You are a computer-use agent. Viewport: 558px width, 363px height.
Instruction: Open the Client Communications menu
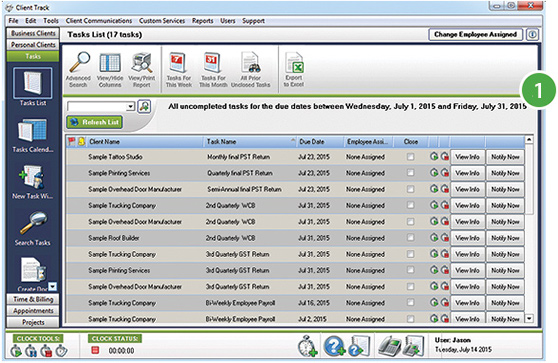[99, 21]
